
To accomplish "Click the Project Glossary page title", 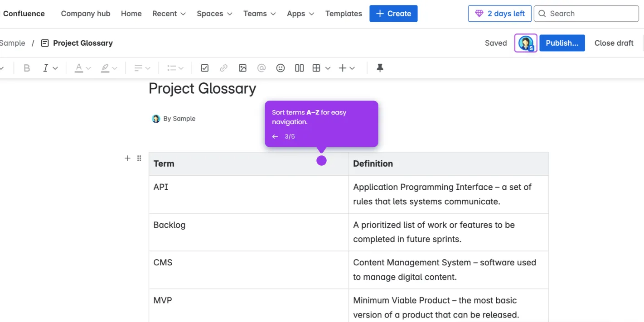I will 202,88.
